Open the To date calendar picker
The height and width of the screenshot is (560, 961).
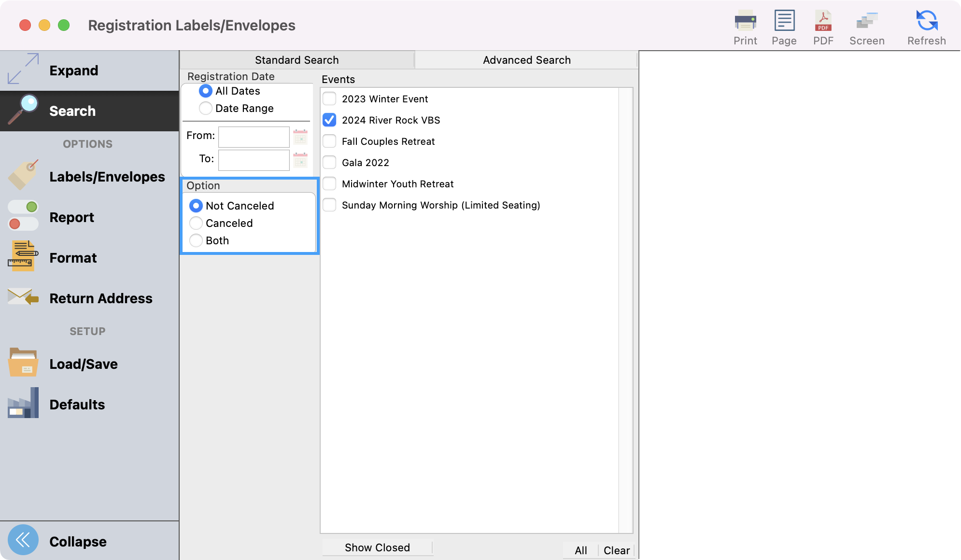(x=300, y=160)
